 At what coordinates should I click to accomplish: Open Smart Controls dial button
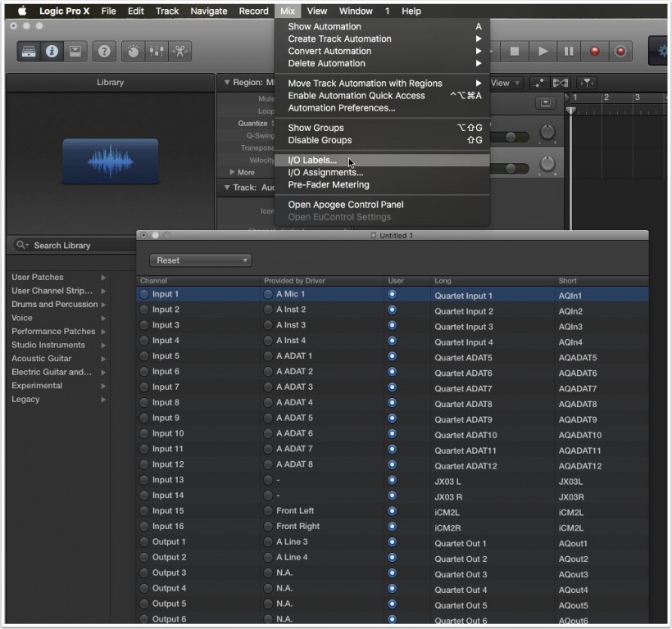pyautogui.click(x=134, y=52)
